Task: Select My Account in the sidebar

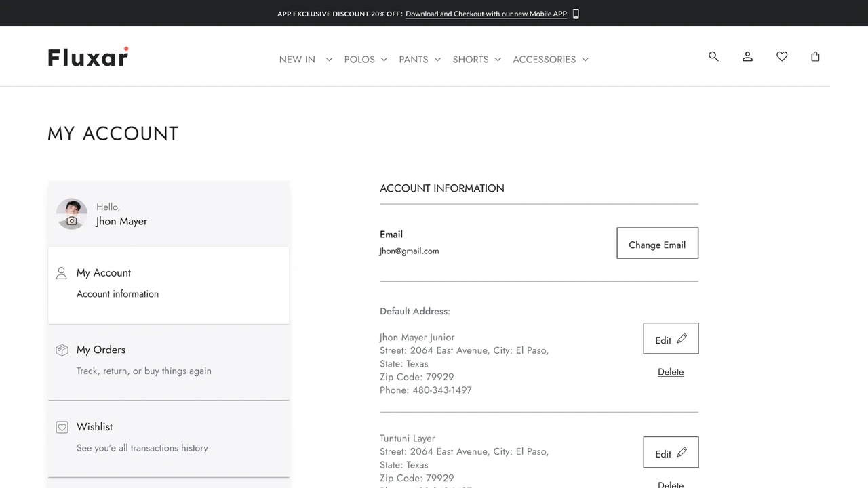Action: pos(169,285)
